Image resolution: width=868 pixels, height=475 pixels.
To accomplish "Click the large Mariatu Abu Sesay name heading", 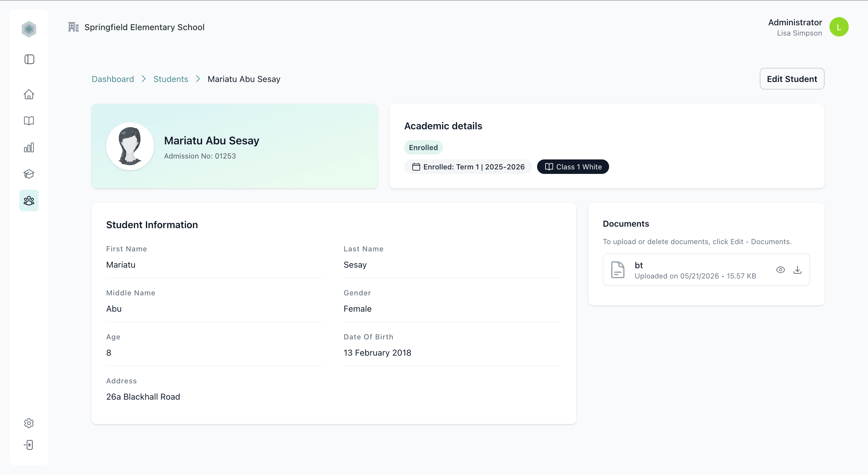I will [212, 140].
